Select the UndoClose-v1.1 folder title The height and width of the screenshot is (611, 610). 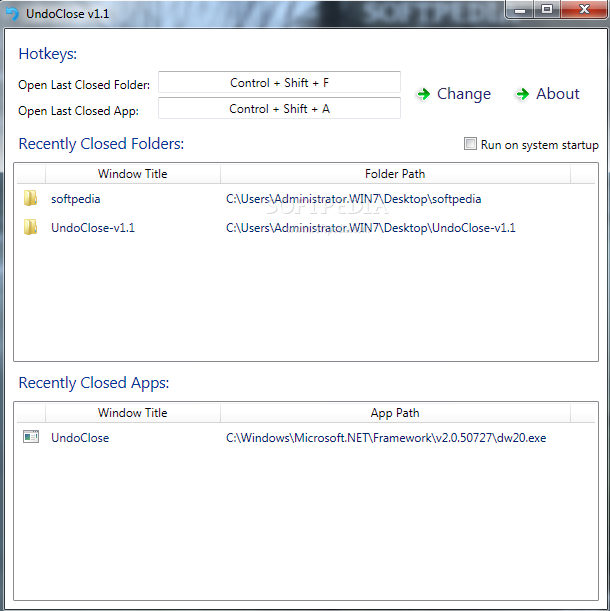click(93, 228)
